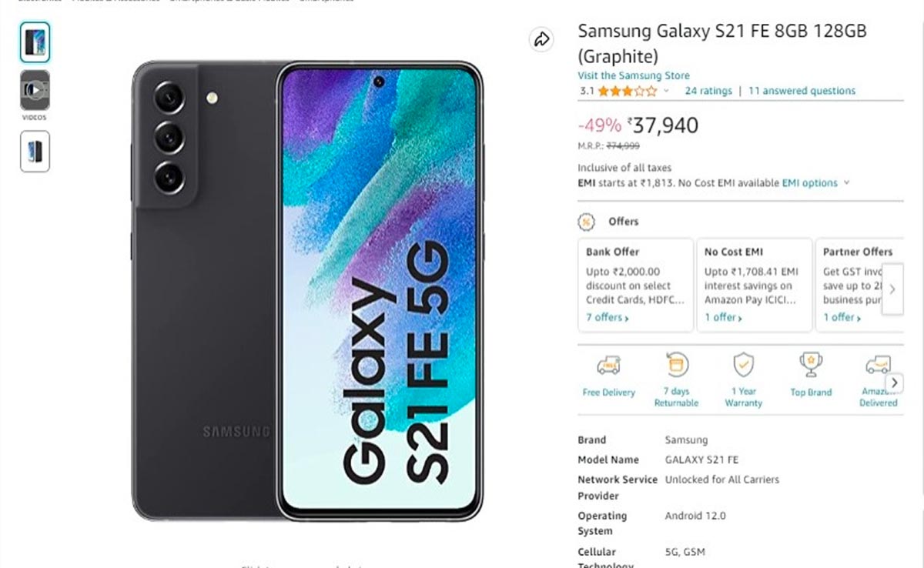Click the main Galaxy S21 FE product image
924x568 pixels.
tap(307, 290)
